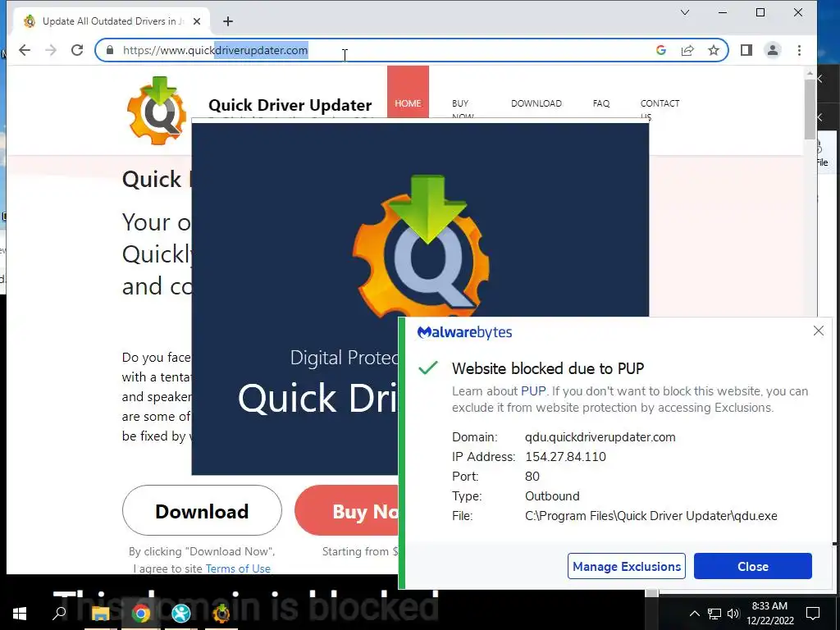Click the Quick Driver Updater gear logo

tap(157, 111)
